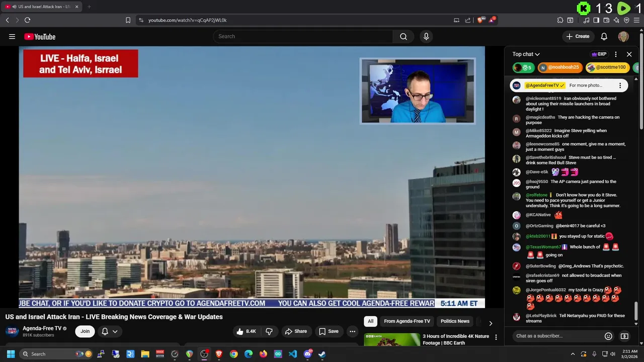Viewport: 644px width, 362px height.
Task: Open channel notification preferences dropdown
Action: tap(110, 331)
